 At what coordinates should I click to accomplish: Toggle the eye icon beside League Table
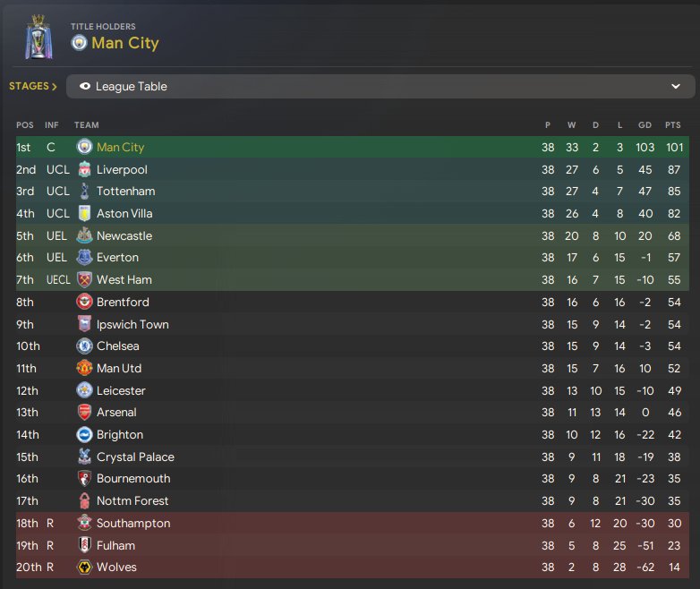point(85,87)
